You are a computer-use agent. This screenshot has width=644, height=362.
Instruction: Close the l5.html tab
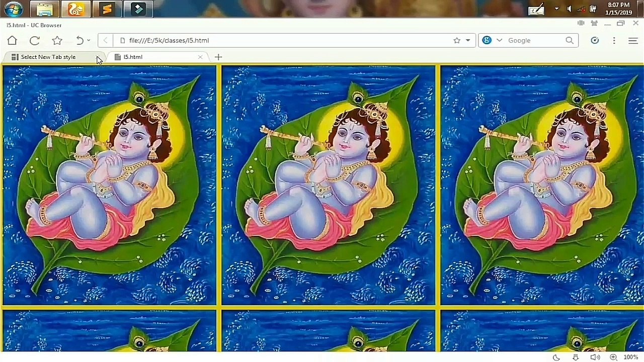coord(200,57)
